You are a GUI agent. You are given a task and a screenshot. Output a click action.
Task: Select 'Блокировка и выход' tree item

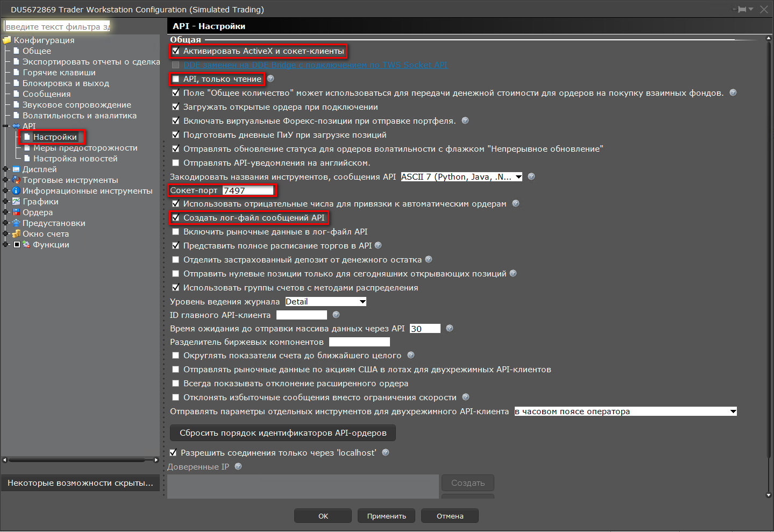pos(66,83)
